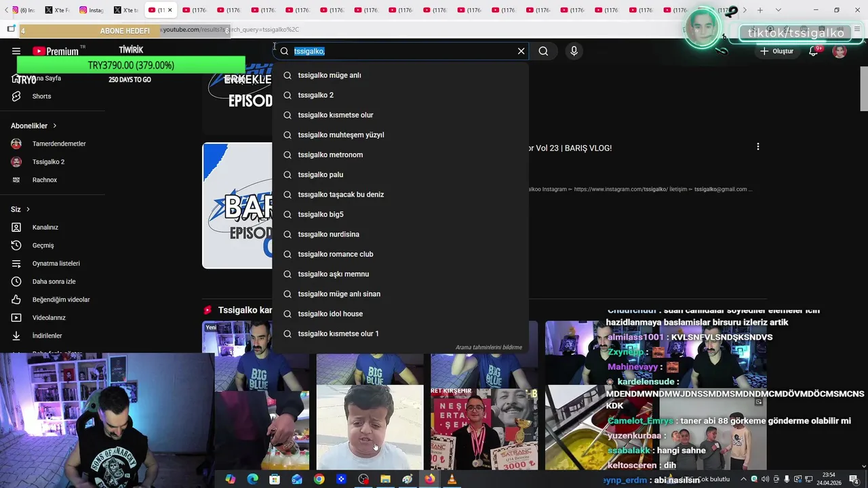This screenshot has width=868, height=488.
Task: Select suggestion 'tssigalko taşacak bu deniz'
Action: tap(400, 195)
